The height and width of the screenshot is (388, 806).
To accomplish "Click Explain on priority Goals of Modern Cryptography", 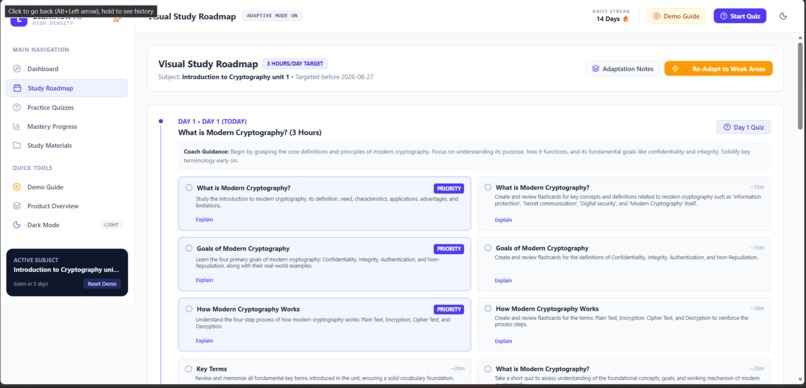I will [204, 280].
